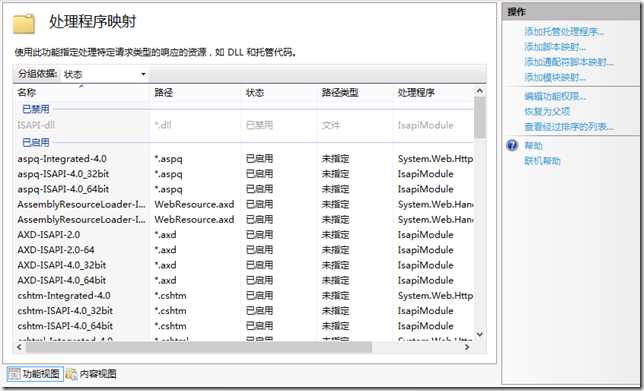The height and width of the screenshot is (391, 644).
Task: Switch to 内容视图 tab
Action: pos(91,374)
